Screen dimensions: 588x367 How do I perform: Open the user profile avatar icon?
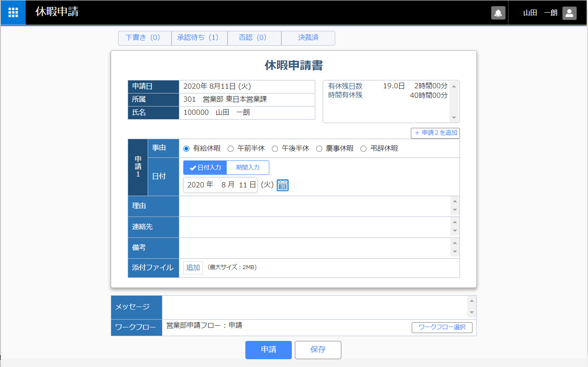pyautogui.click(x=569, y=13)
